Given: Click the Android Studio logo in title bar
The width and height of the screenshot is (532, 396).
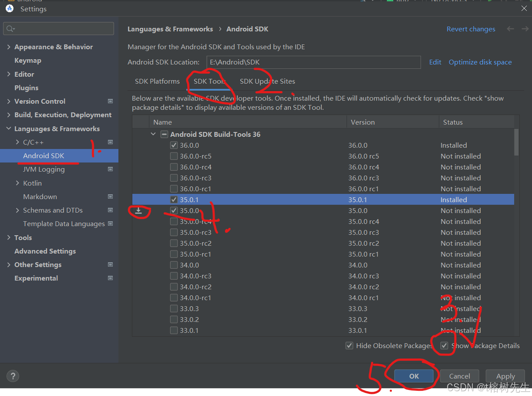Looking at the screenshot, I should 10,9.
